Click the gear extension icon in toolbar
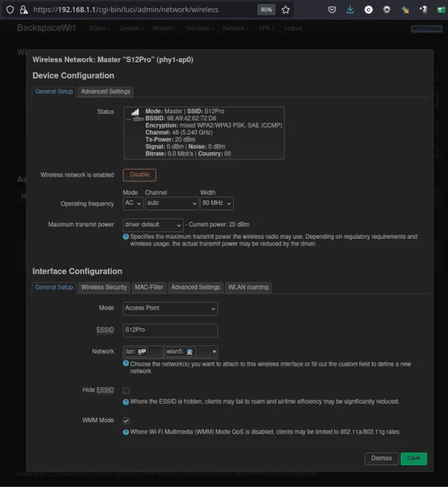The height and width of the screenshot is (487, 448). pos(387,9)
